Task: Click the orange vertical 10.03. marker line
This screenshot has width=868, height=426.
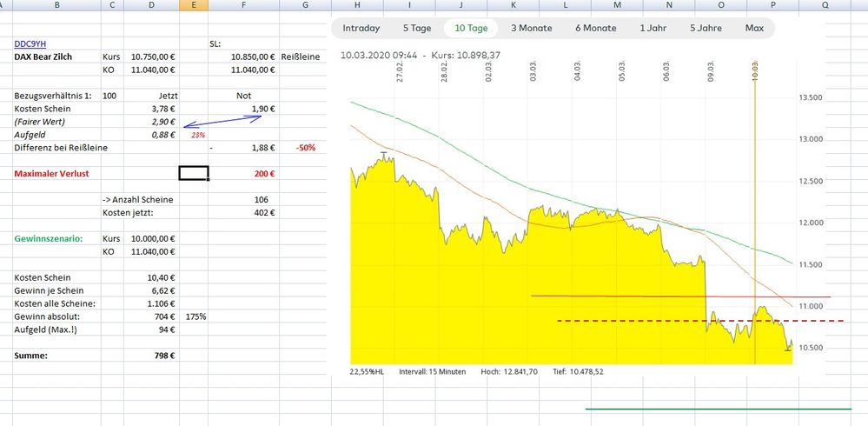Action: pos(755,217)
